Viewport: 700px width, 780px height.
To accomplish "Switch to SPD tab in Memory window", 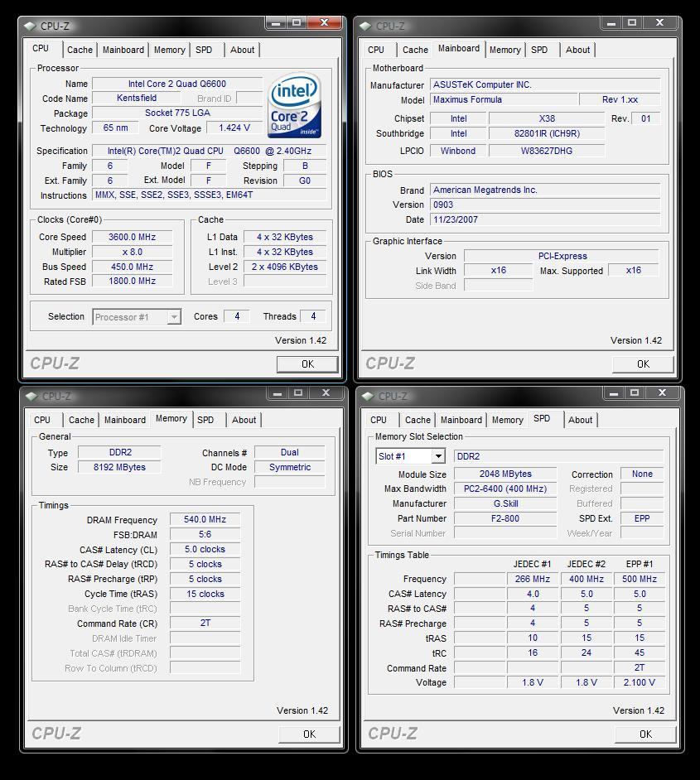I will (205, 420).
